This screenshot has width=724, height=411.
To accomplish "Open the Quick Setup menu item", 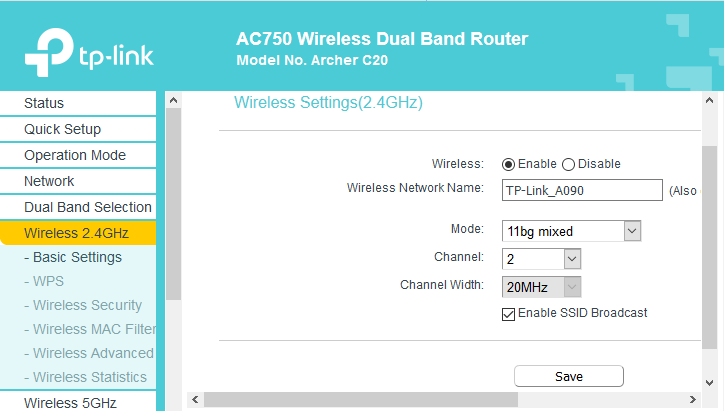I will (x=62, y=129).
